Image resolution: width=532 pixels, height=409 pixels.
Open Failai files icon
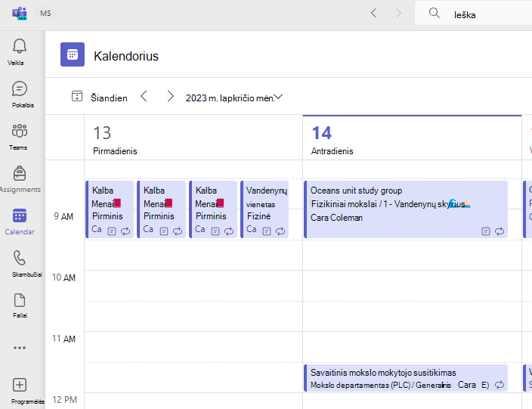tap(20, 300)
